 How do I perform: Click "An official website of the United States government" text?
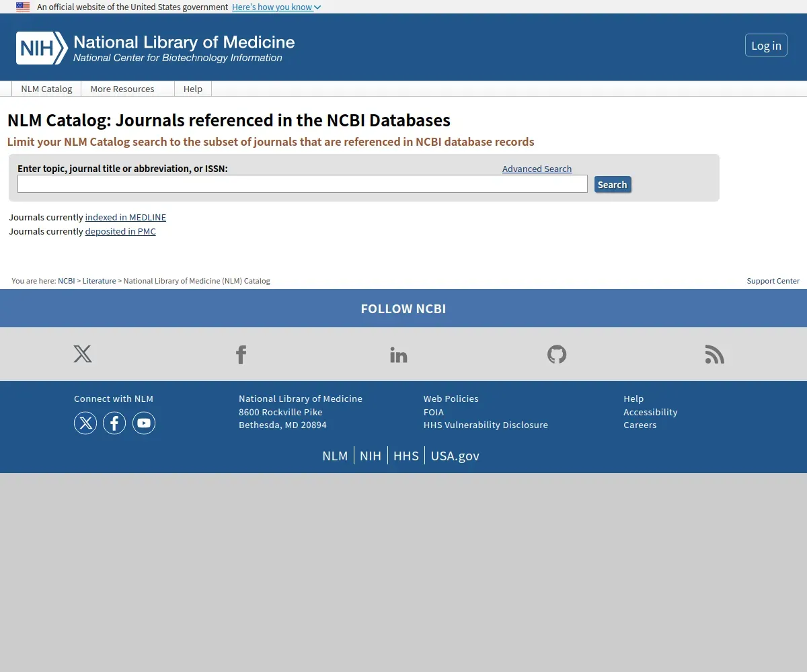coord(132,7)
